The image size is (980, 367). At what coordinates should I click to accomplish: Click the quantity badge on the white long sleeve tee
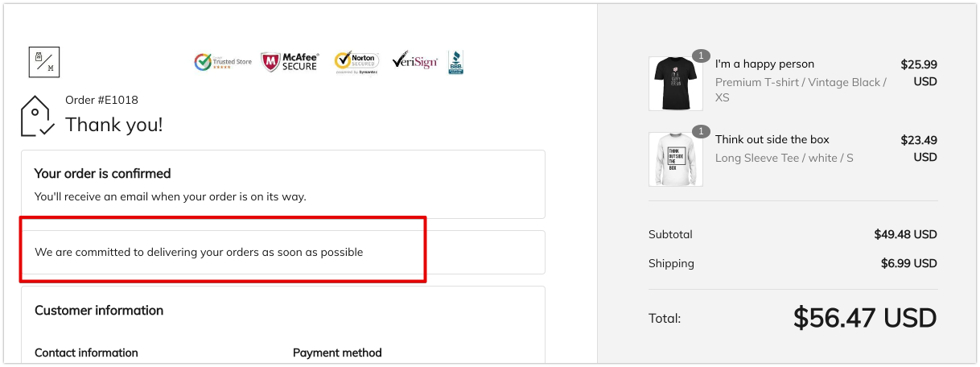pos(701,131)
